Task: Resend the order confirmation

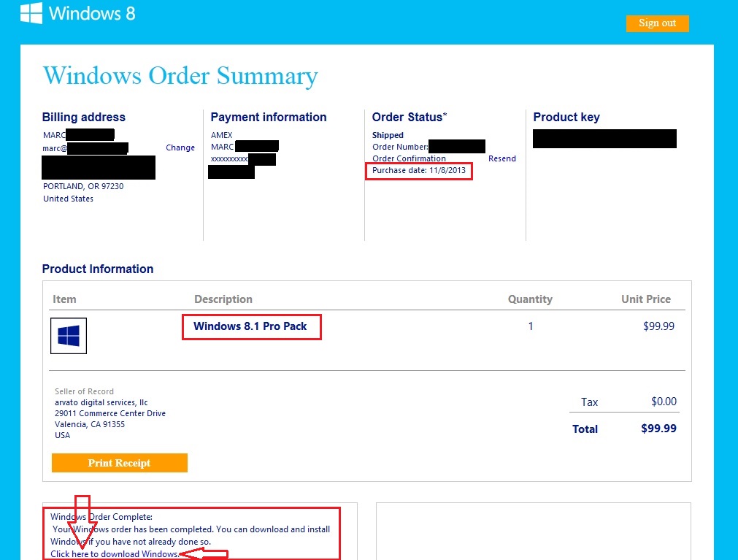Action: [501, 158]
